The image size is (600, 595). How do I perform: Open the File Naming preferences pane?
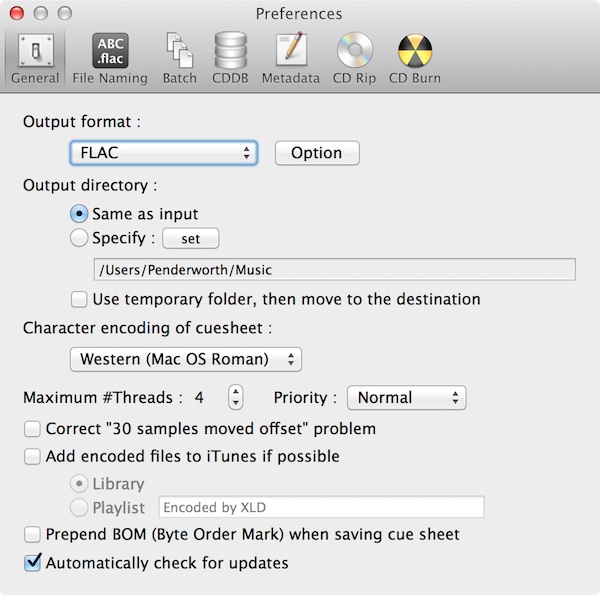[110, 59]
